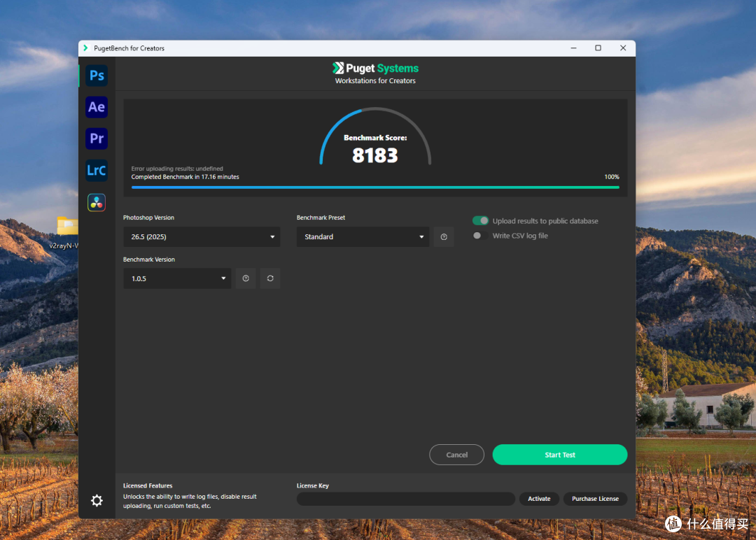Click the benchmark progress bar

click(x=375, y=187)
